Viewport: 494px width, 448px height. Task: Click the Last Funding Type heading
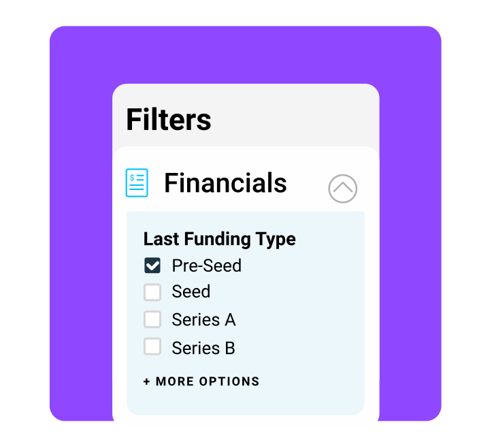click(x=219, y=239)
